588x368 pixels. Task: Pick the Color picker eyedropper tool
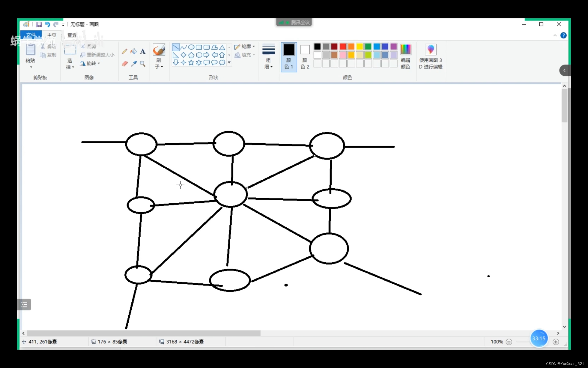tap(133, 64)
